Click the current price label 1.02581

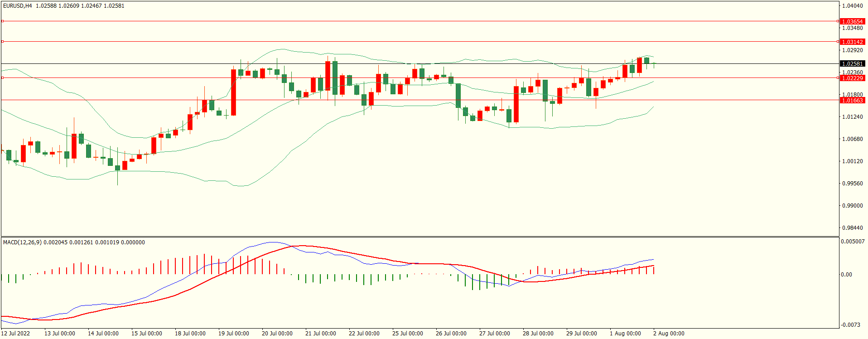(852, 64)
